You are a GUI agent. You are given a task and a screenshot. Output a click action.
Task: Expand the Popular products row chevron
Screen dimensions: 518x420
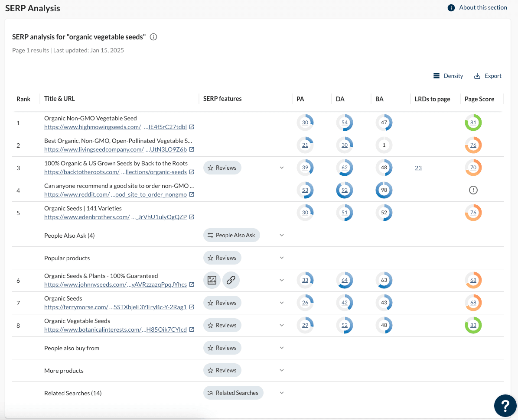(282, 258)
